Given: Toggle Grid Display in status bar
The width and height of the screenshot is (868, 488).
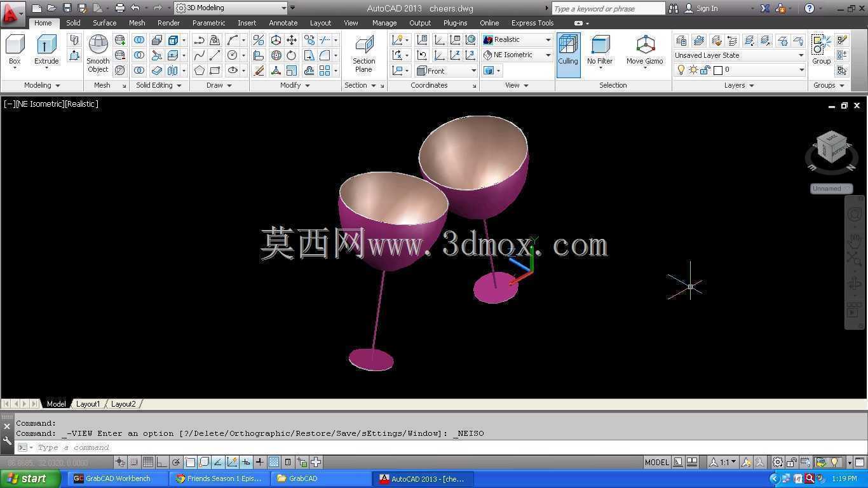Looking at the screenshot, I should pyautogui.click(x=148, y=462).
